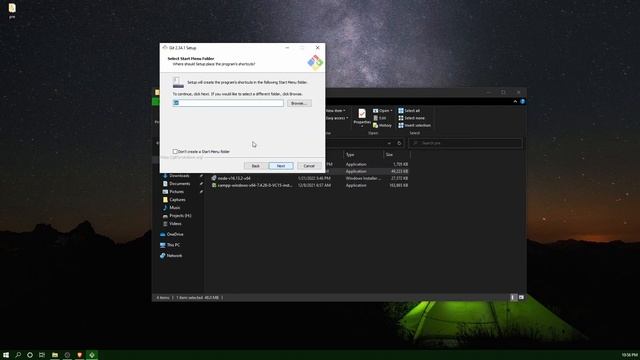640x360 pixels.
Task: Open Properties in File Explorer ribbon
Action: click(x=362, y=117)
